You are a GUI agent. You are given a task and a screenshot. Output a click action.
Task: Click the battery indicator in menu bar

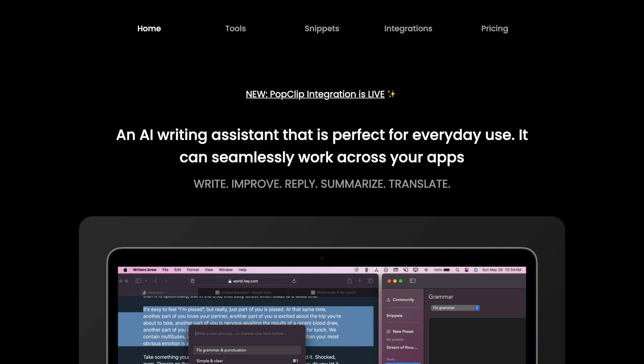tap(442, 270)
